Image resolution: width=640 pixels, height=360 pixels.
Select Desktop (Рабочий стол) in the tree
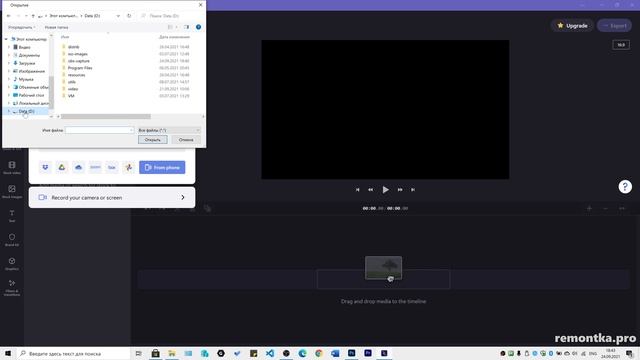tap(31, 95)
